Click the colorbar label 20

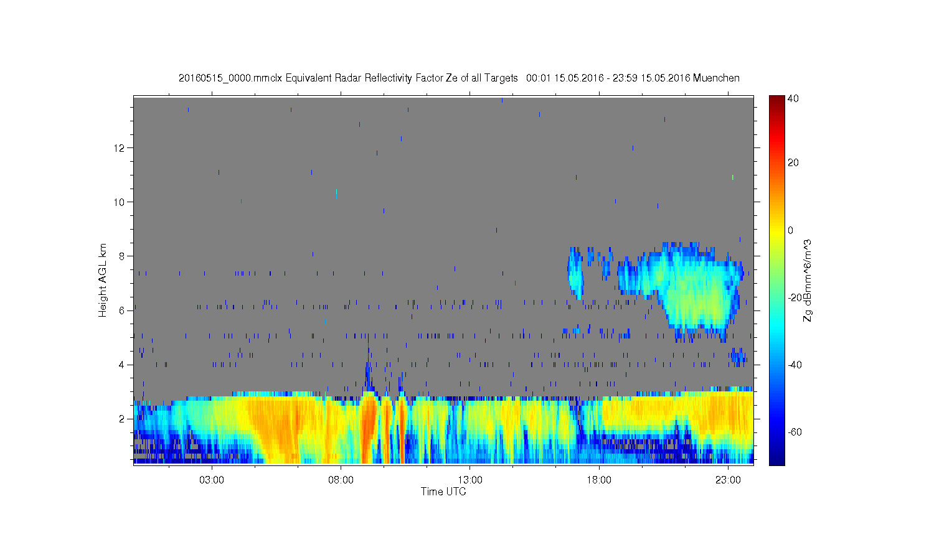tap(793, 163)
